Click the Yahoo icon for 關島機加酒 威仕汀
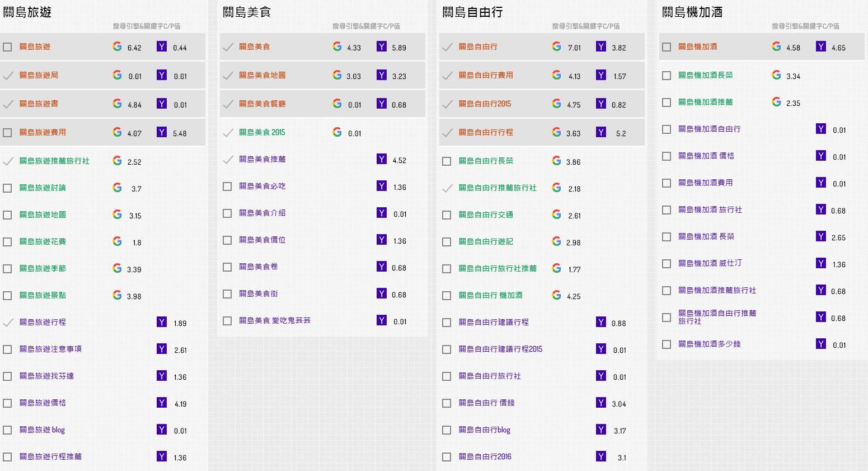Image resolution: width=868 pixels, height=471 pixels. click(820, 262)
